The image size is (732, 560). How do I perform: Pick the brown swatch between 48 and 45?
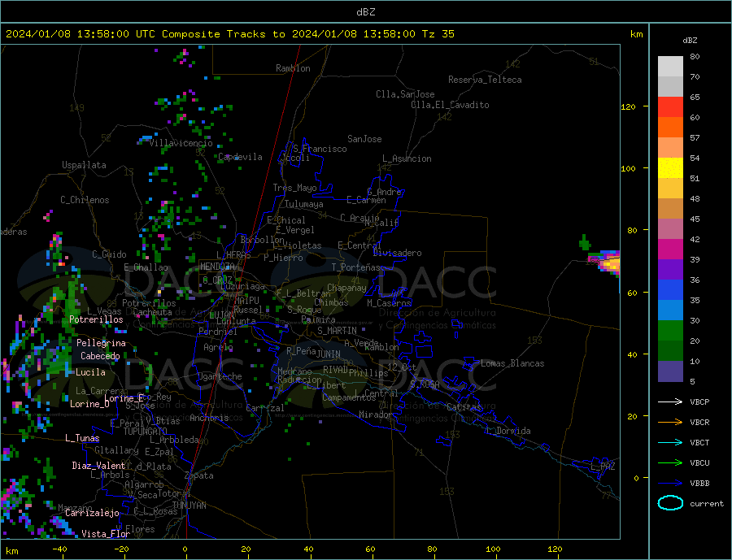670,209
